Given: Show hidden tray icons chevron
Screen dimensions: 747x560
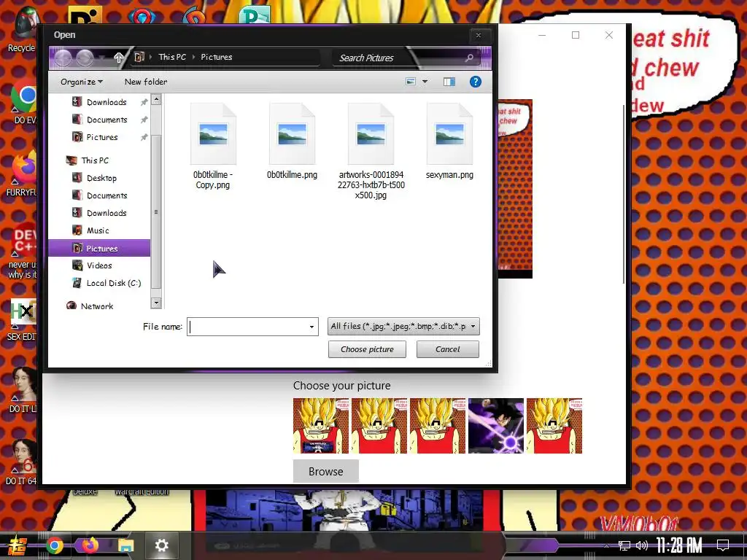Looking at the screenshot, I should click(606, 545).
